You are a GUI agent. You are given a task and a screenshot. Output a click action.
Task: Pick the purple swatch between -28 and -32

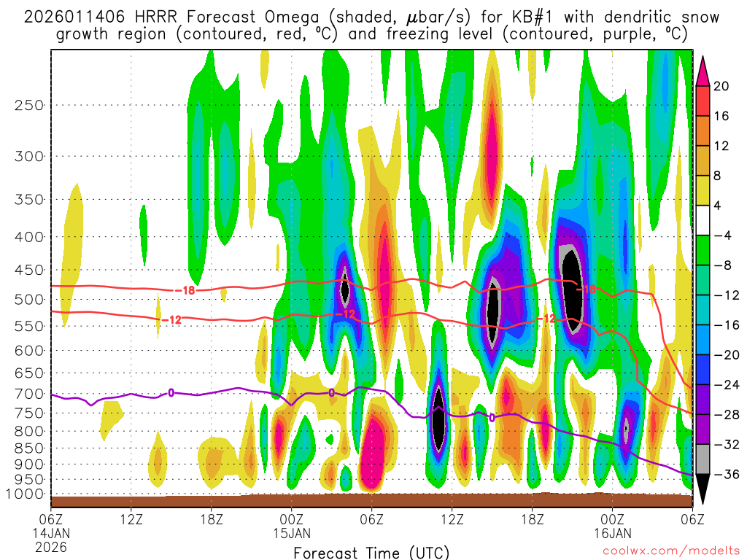click(703, 429)
